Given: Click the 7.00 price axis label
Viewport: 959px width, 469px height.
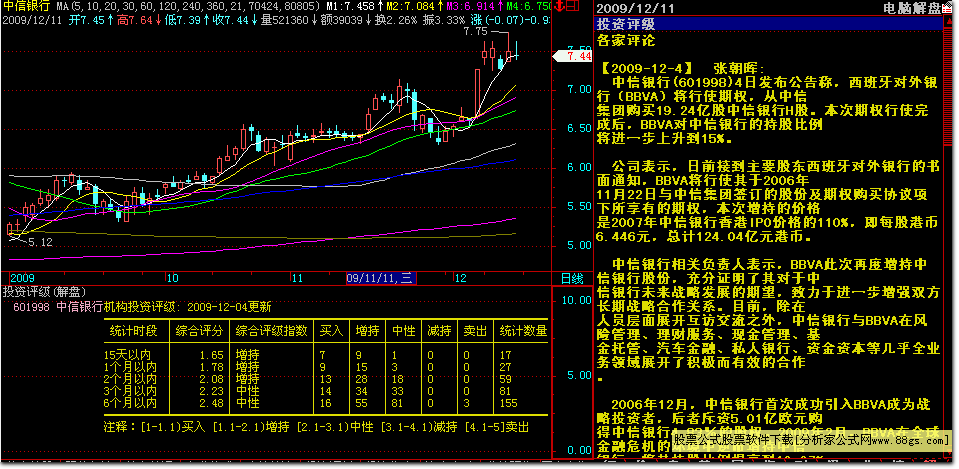Looking at the screenshot, I should 579,89.
